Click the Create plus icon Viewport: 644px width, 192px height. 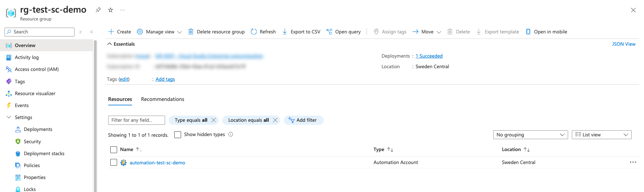pyautogui.click(x=111, y=32)
